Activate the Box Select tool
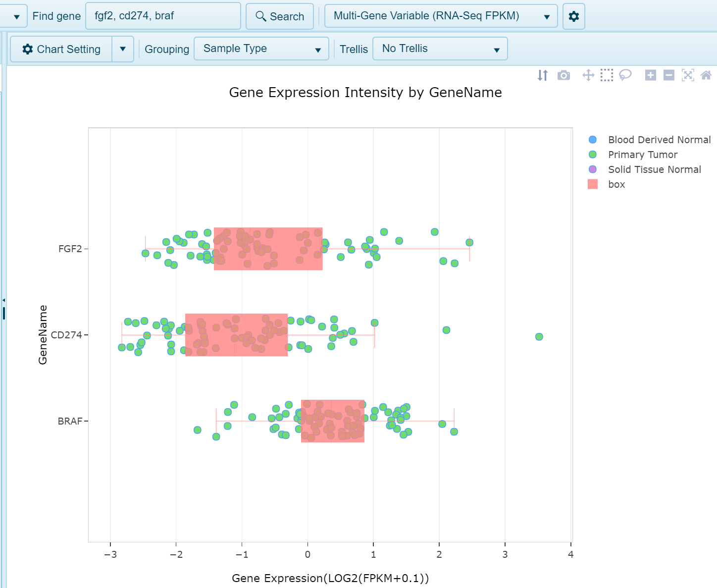This screenshot has width=717, height=588. tap(606, 75)
